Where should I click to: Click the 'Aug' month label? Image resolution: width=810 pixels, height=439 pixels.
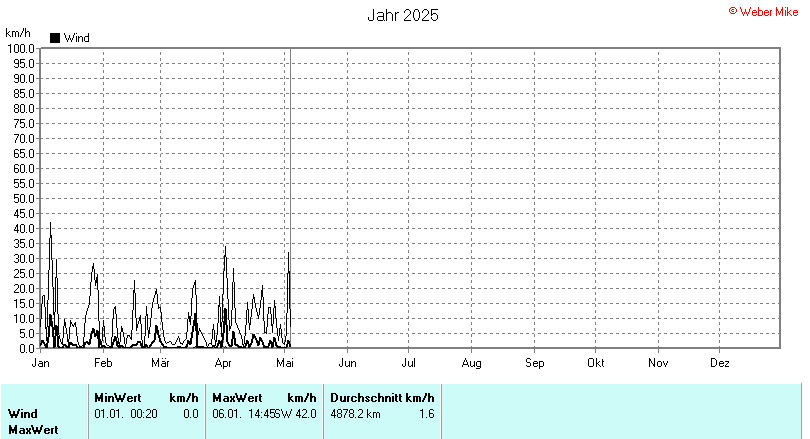tap(471, 363)
